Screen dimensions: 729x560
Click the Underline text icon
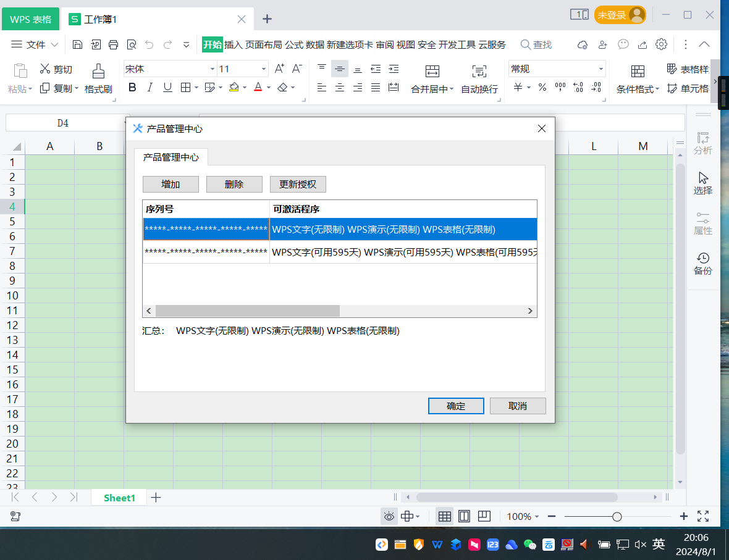point(167,88)
